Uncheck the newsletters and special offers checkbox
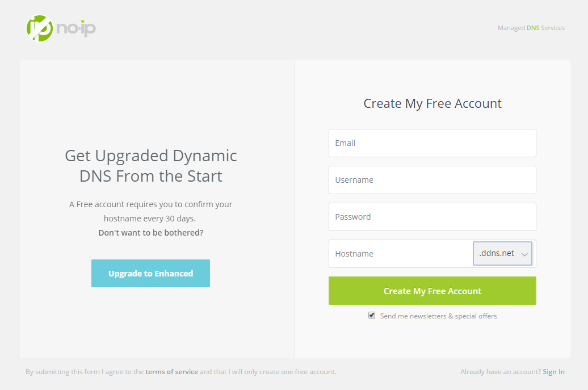This screenshot has height=390, width=588. tap(372, 315)
